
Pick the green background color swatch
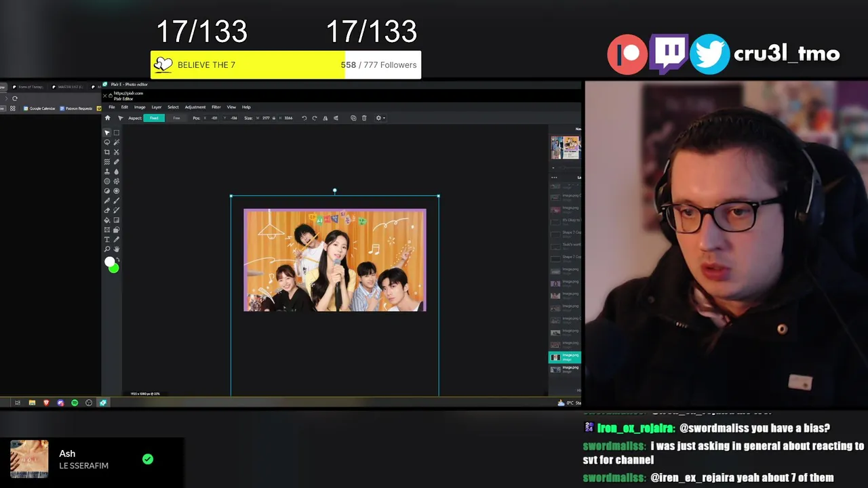tap(114, 268)
